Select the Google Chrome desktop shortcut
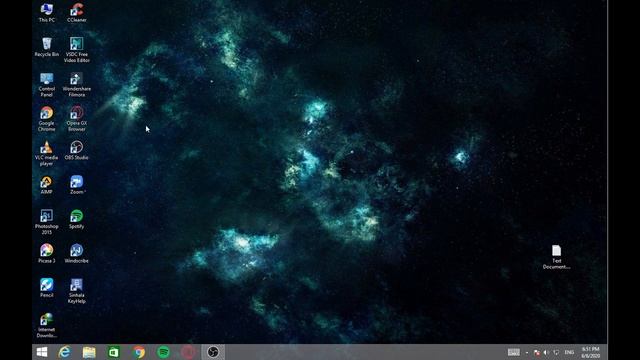The image size is (640, 360). [47, 119]
